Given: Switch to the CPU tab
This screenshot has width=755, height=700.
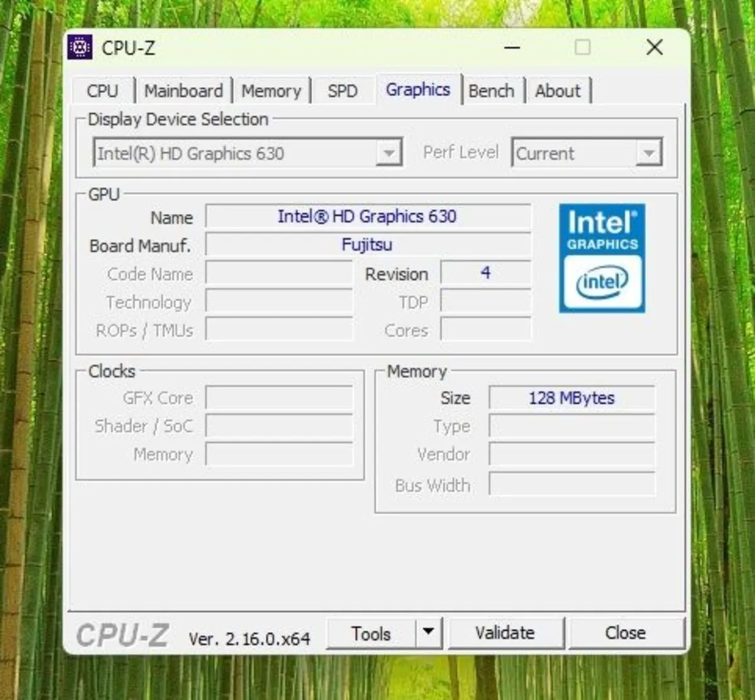Looking at the screenshot, I should pos(103,91).
